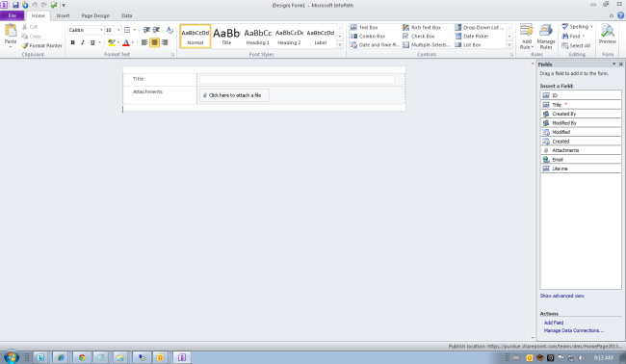
Task: Click the Add Field link
Action: point(554,323)
